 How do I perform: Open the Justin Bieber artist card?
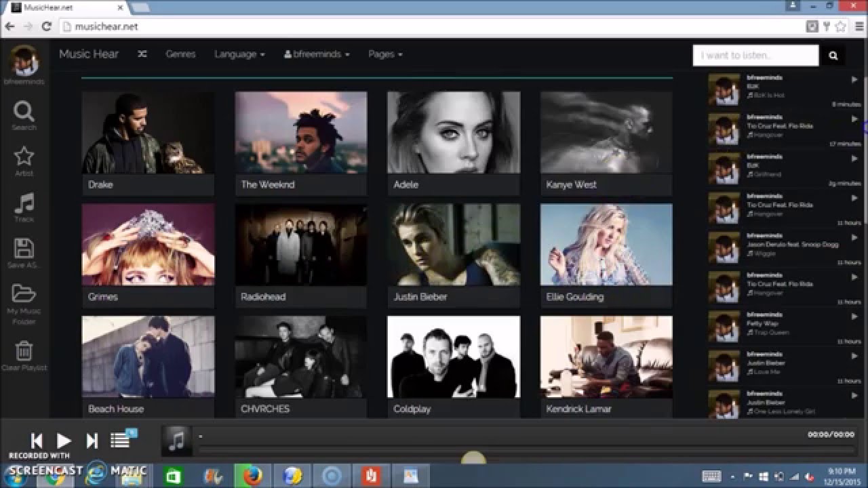(x=454, y=256)
